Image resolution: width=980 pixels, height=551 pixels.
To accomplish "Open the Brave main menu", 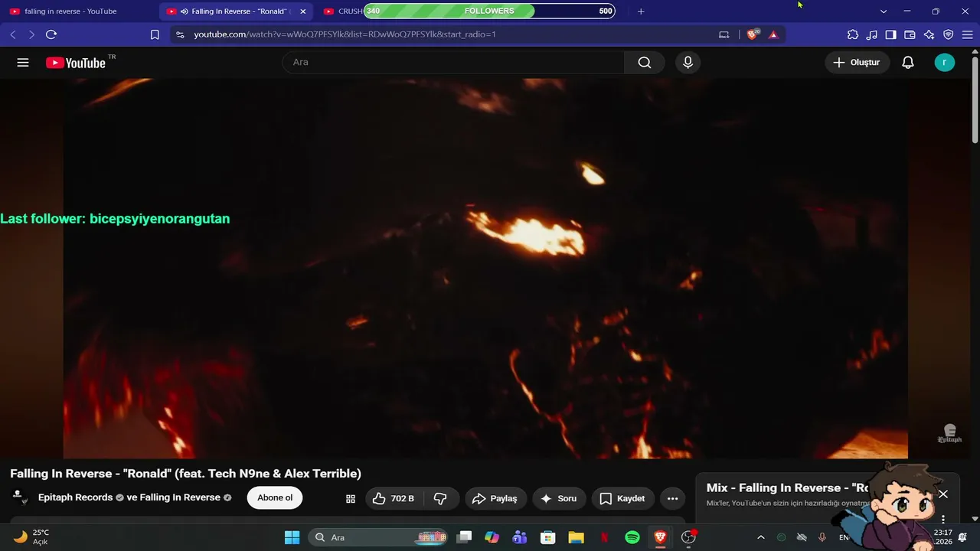I will (x=968, y=34).
